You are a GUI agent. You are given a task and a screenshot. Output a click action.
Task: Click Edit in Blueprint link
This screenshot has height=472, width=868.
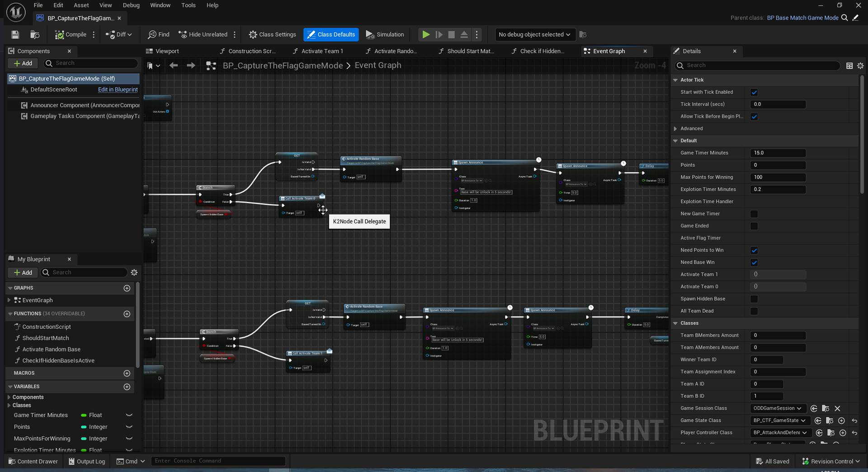pyautogui.click(x=118, y=90)
